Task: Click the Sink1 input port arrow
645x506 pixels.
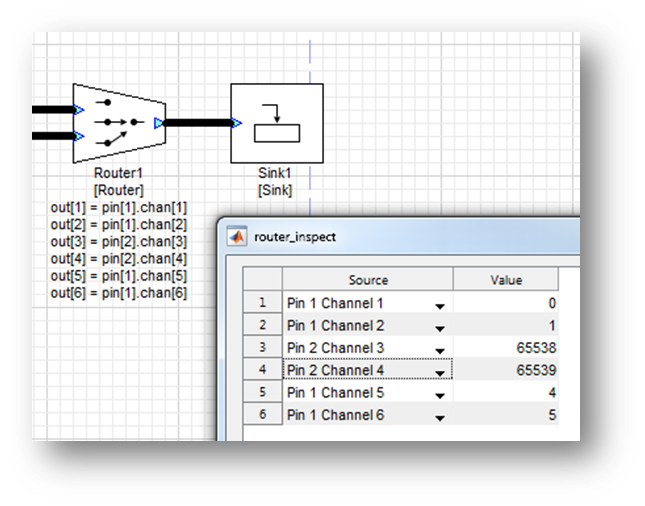Action: 236,123
